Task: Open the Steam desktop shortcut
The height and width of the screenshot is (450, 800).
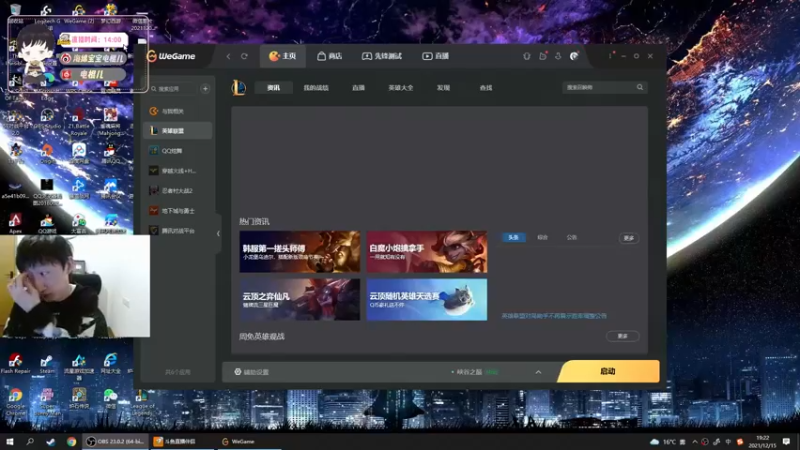Action: (x=47, y=364)
